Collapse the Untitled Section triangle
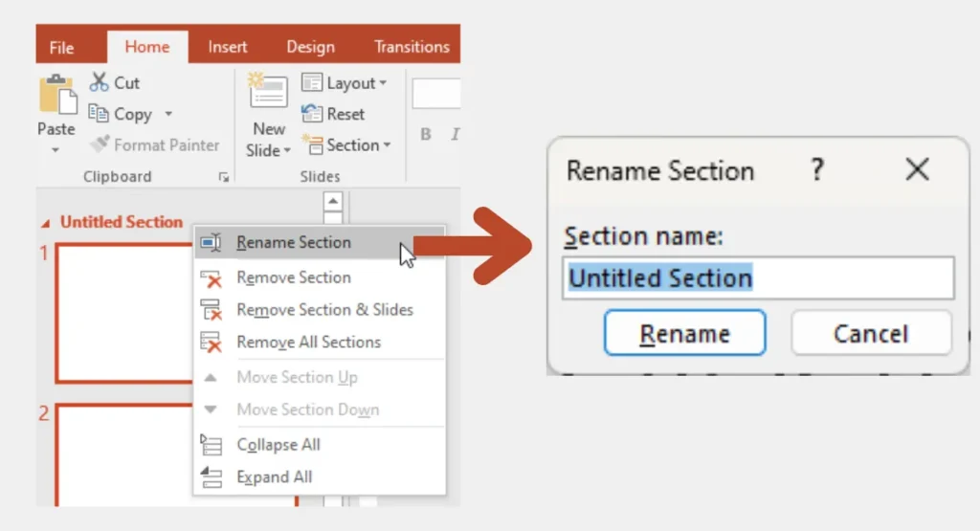This screenshot has width=980, height=531. [47, 223]
